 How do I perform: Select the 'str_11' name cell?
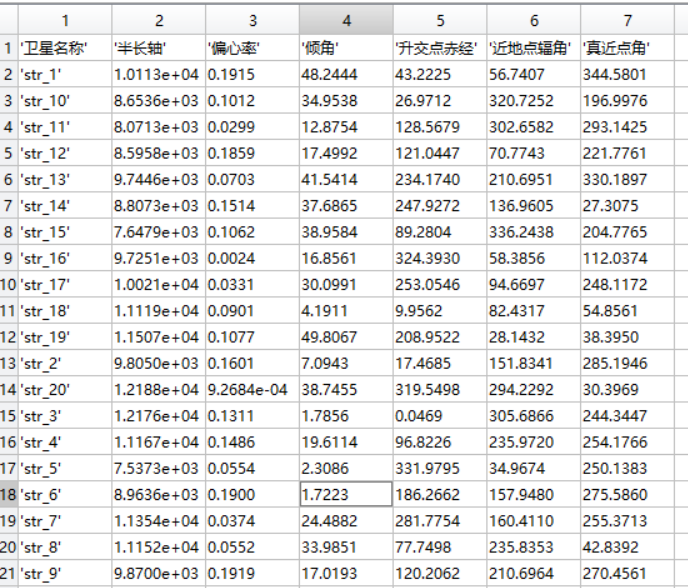[65, 127]
